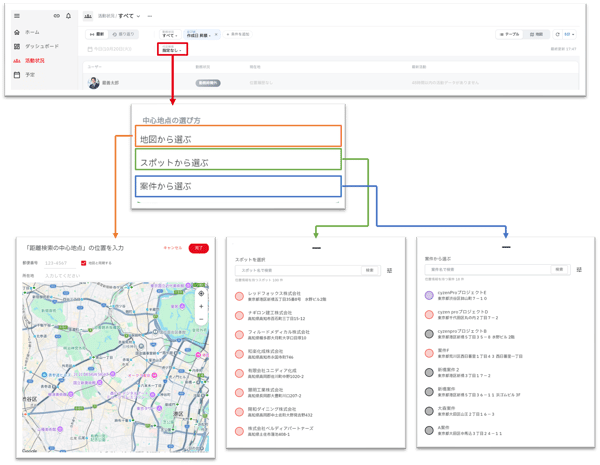Click the address input field
The height and width of the screenshot is (465, 600).
pos(126,276)
